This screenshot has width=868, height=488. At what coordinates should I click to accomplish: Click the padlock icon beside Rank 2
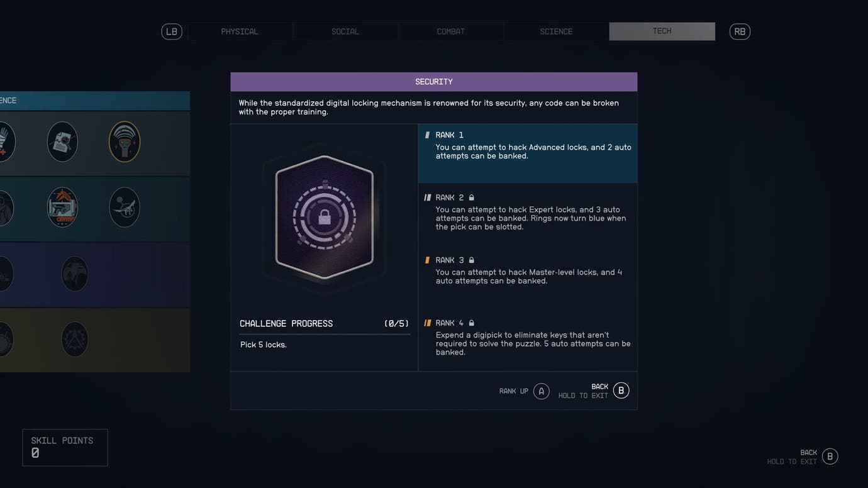coord(471,197)
